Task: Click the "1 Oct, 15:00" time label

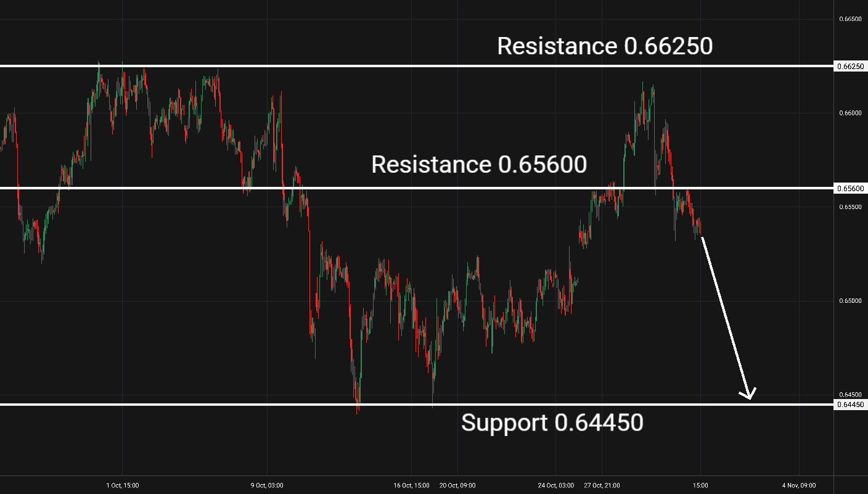Action: tap(122, 485)
